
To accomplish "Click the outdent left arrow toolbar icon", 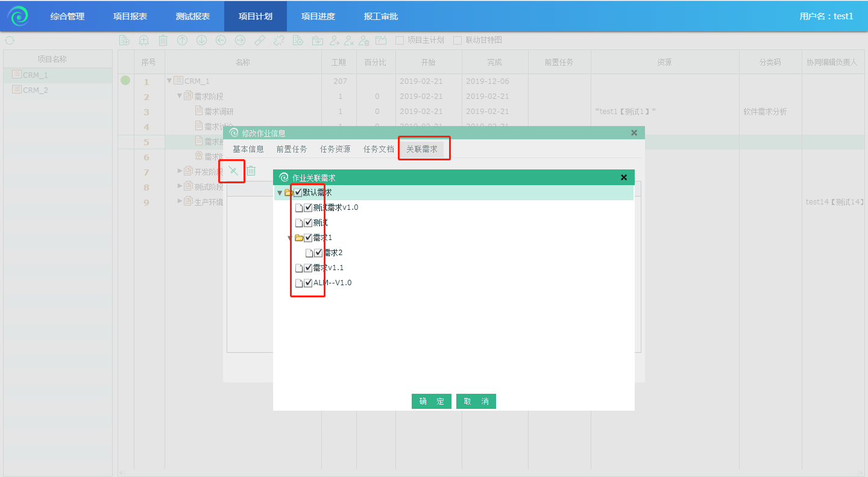I will click(x=221, y=40).
